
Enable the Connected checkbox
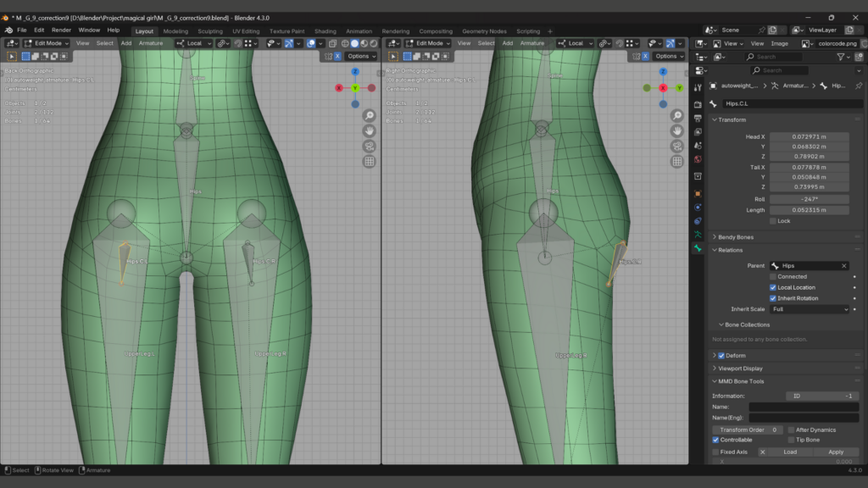[773, 277]
